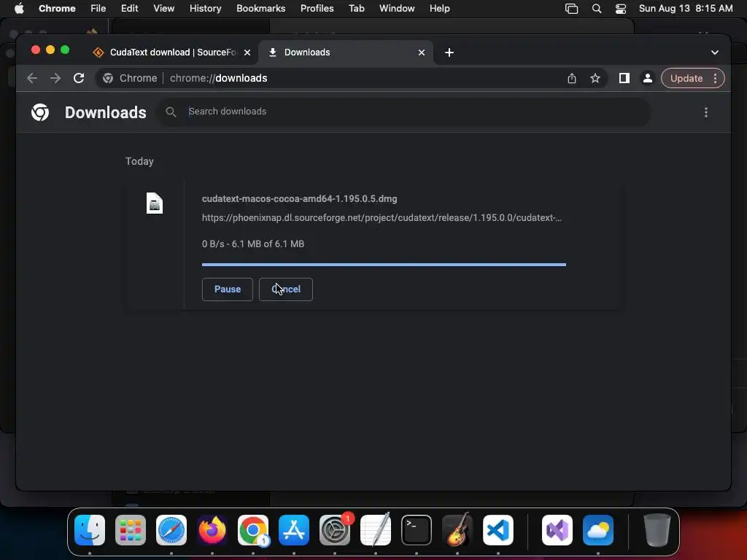
Task: Open Visual Studio Code from the Dock
Action: (x=498, y=530)
